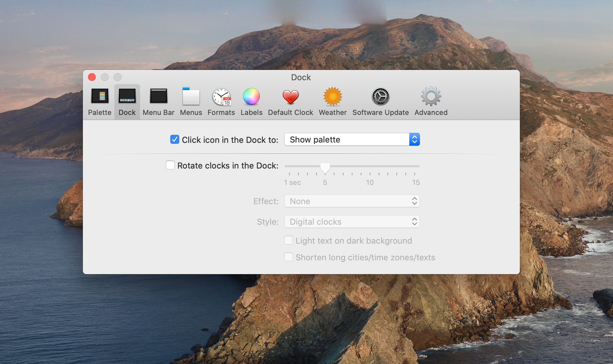Uncheck 'Click icon in the Dock to'
This screenshot has height=364, width=613.
pos(175,140)
